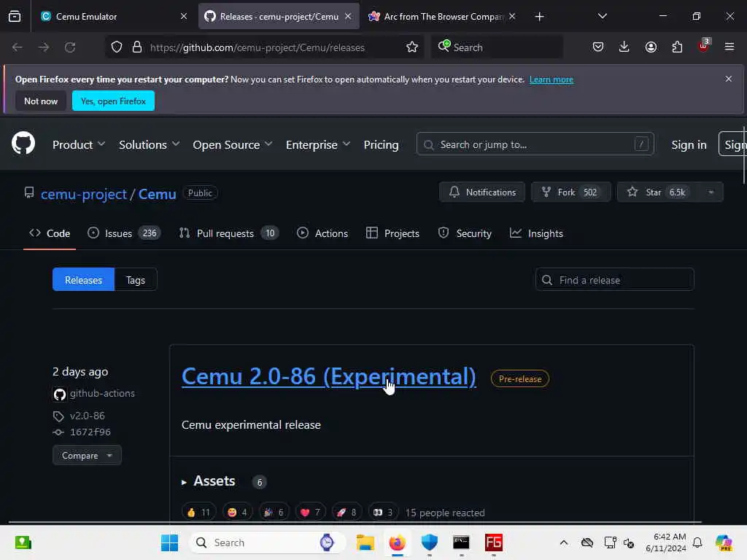Switch to the Arc browser tab

(441, 17)
